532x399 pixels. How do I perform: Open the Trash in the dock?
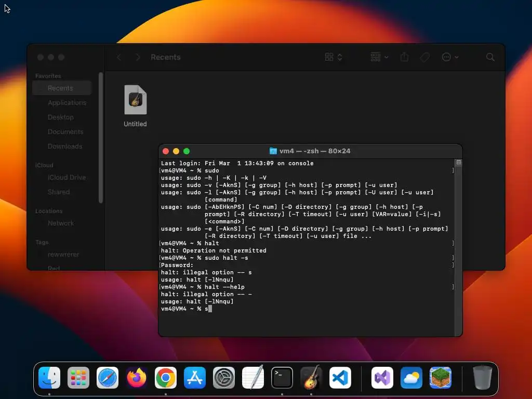click(483, 378)
